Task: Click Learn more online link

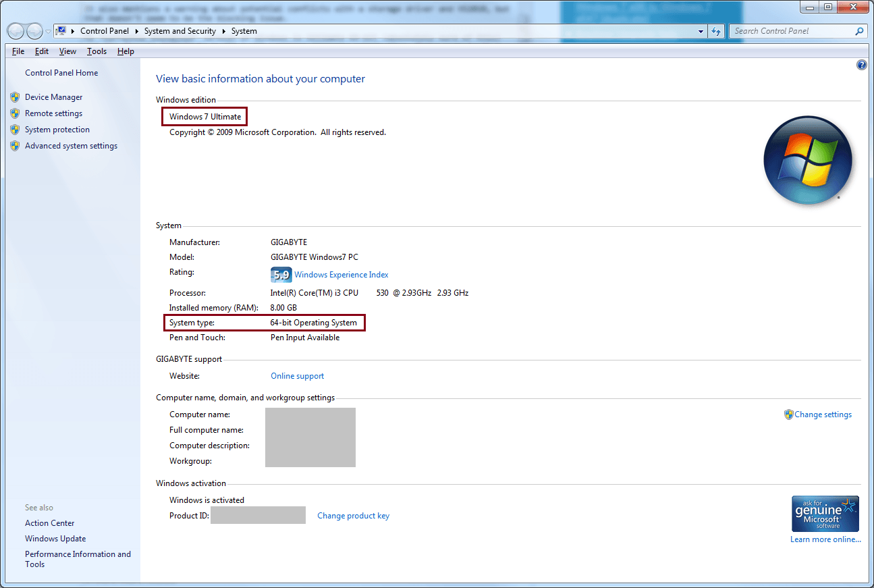Action: [825, 539]
